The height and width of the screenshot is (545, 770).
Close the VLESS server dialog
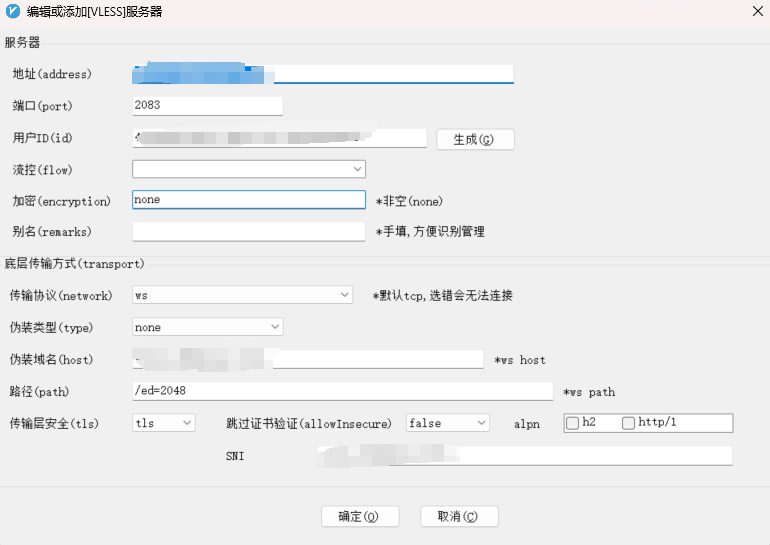[x=758, y=11]
